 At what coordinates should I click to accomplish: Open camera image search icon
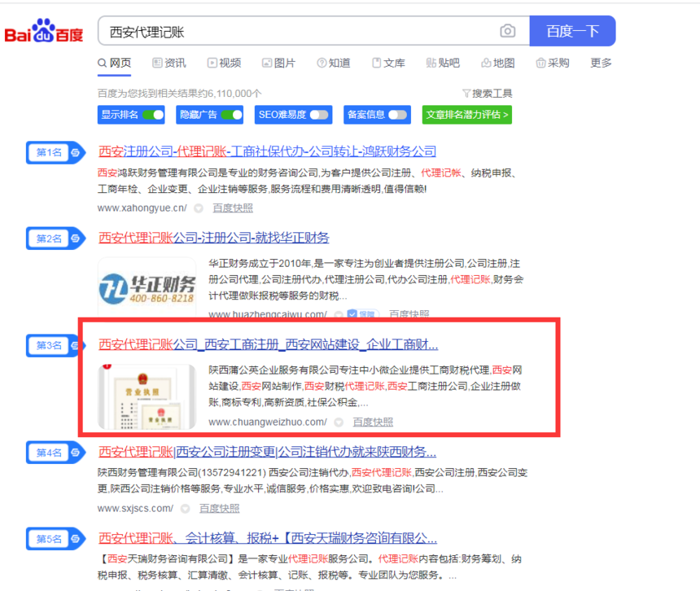click(x=508, y=31)
